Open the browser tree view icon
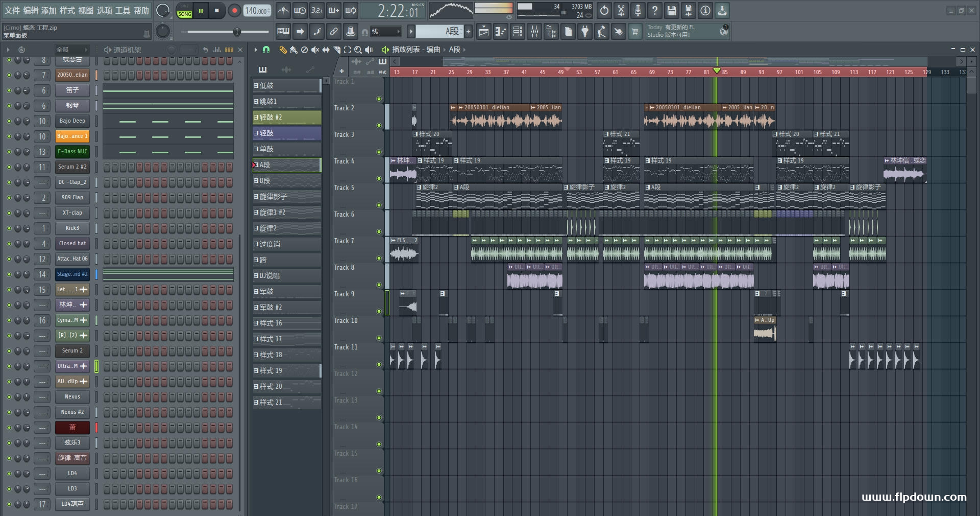The width and height of the screenshot is (980, 516). click(551, 32)
